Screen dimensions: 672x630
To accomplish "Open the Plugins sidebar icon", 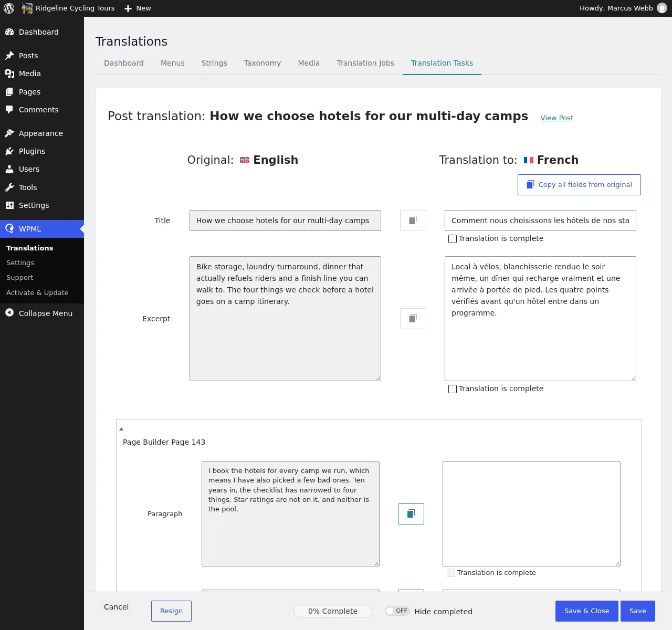I will (9, 151).
